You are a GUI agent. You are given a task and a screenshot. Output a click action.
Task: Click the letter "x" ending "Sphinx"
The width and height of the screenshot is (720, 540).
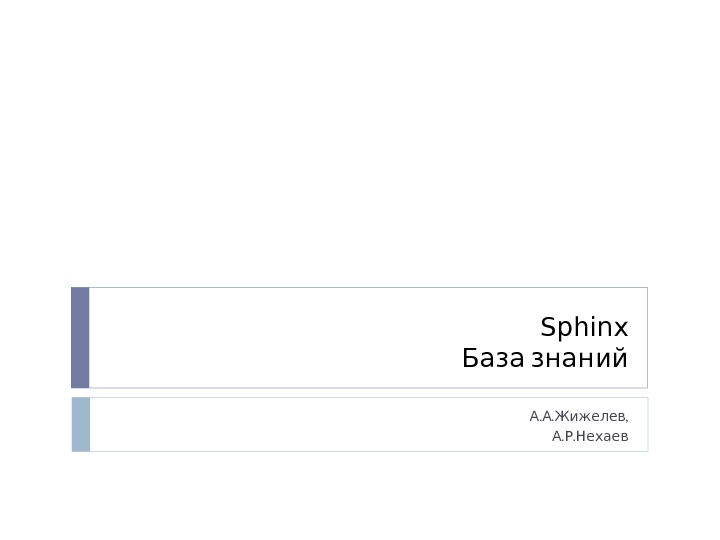pos(622,328)
